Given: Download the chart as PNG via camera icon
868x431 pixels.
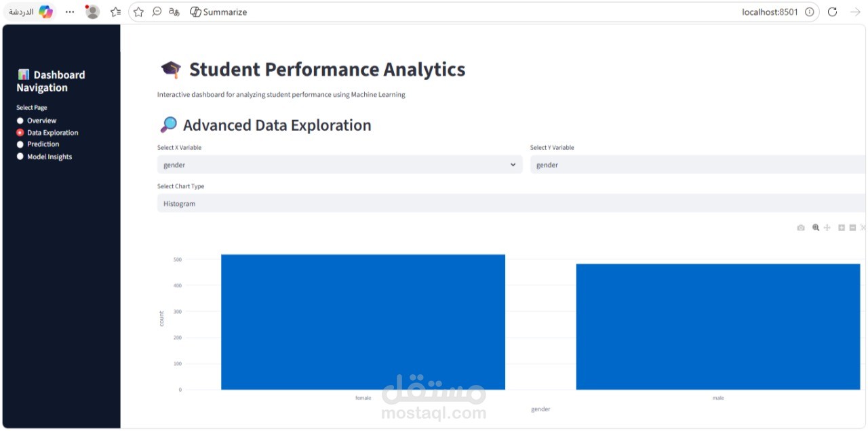Looking at the screenshot, I should pos(801,228).
